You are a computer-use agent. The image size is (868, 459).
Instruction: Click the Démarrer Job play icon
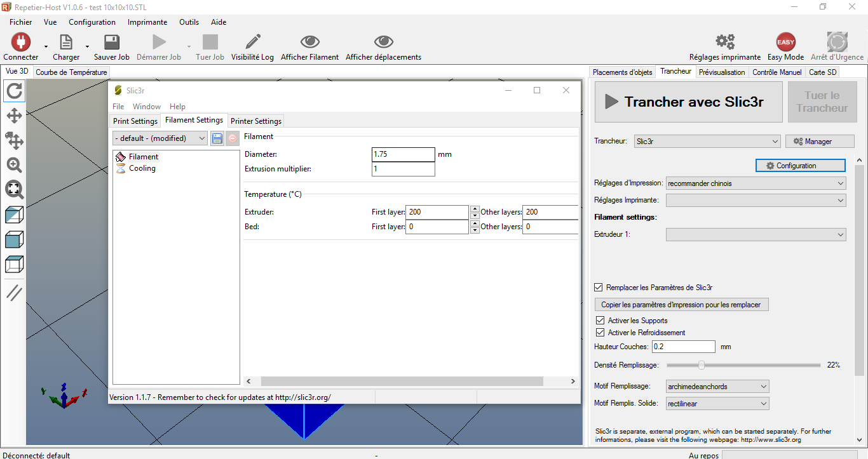[x=159, y=42]
